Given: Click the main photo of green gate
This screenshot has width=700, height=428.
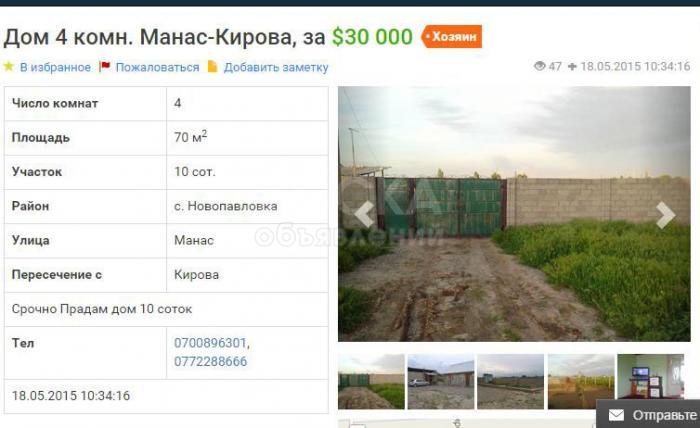Looking at the screenshot, I should tap(514, 214).
